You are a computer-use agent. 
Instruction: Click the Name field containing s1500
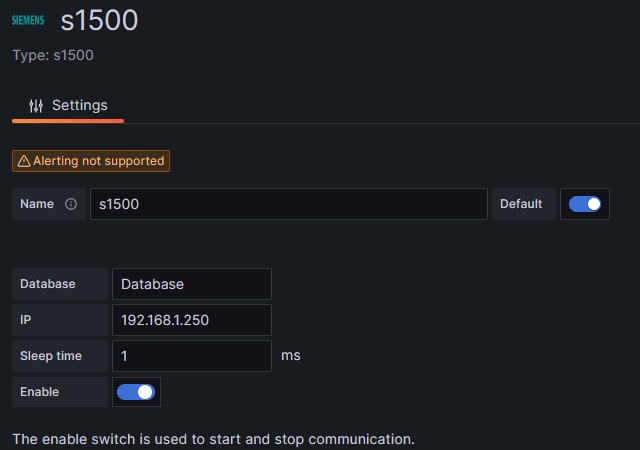288,204
